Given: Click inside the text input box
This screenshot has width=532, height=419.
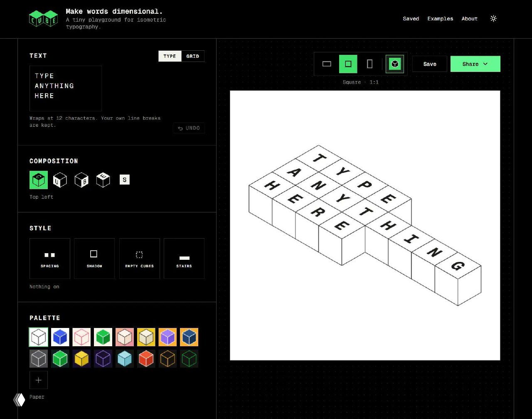Looking at the screenshot, I should pos(66,89).
